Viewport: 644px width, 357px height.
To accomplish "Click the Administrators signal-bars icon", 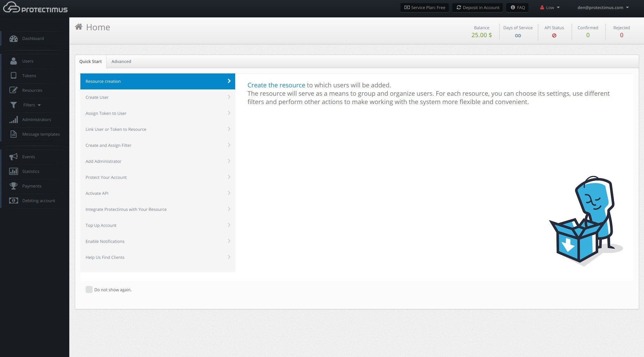I will coord(14,119).
